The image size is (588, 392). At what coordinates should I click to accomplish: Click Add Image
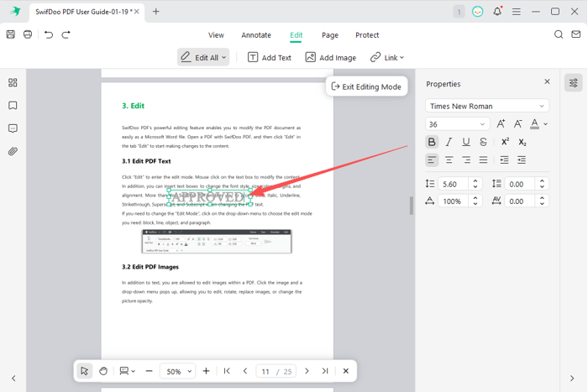pyautogui.click(x=330, y=58)
